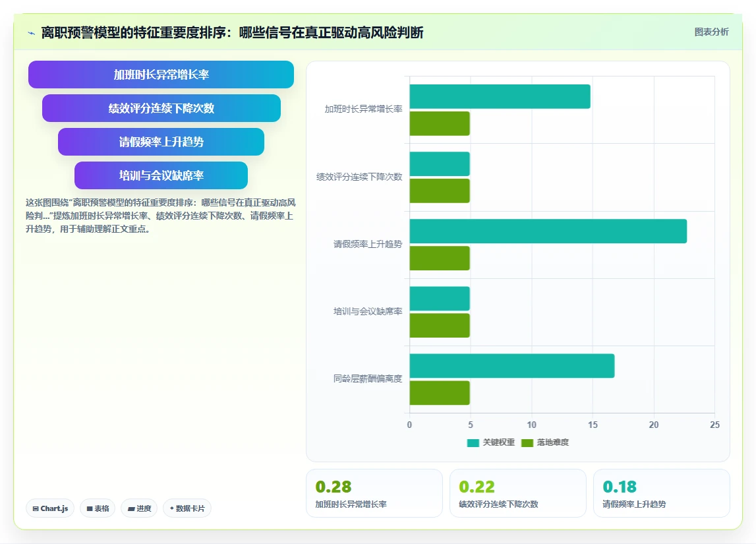Click teal bar for 请假频率上升趋势
The image size is (756, 544).
click(x=548, y=231)
